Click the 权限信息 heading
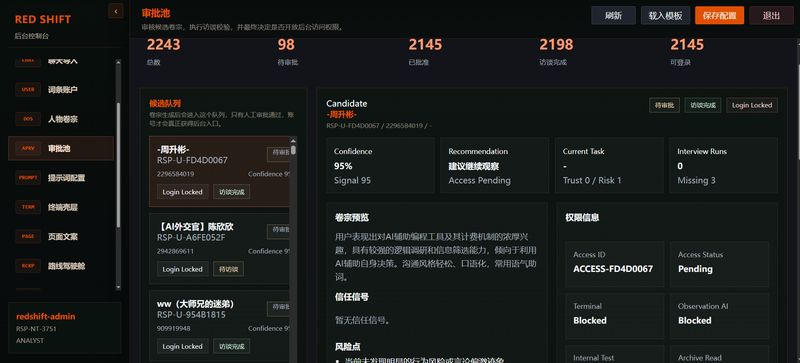The width and height of the screenshot is (800, 363). (582, 217)
